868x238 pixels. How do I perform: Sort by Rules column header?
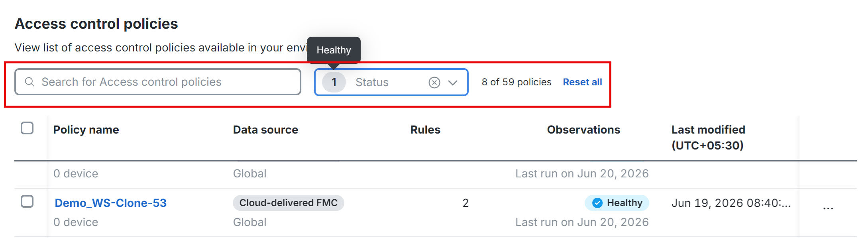[x=425, y=130]
